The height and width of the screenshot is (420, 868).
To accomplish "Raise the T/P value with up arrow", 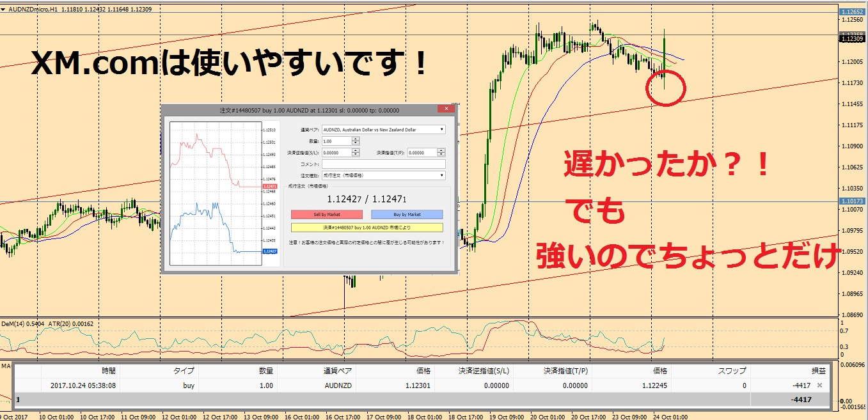I will tap(441, 150).
